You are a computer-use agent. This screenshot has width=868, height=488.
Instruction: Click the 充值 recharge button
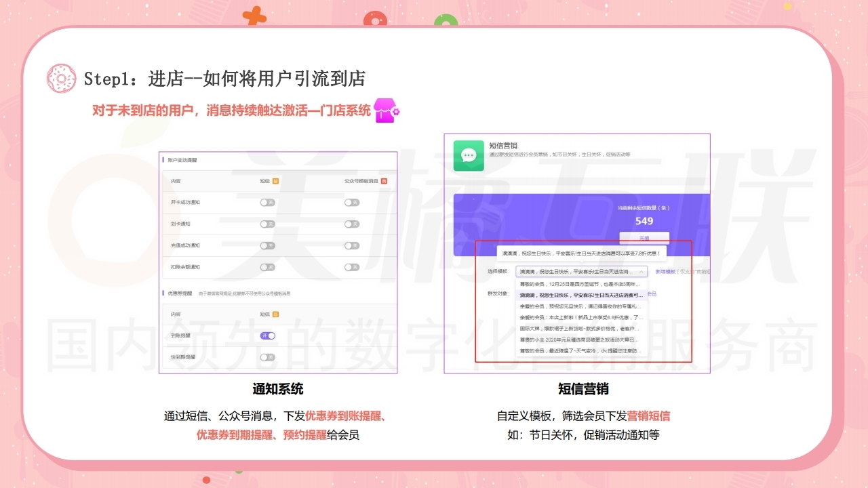[644, 239]
